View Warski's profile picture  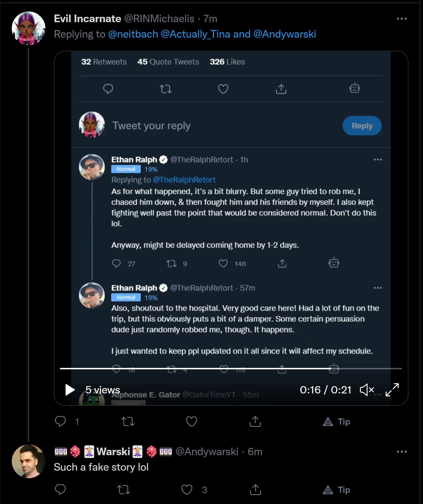coord(29,461)
